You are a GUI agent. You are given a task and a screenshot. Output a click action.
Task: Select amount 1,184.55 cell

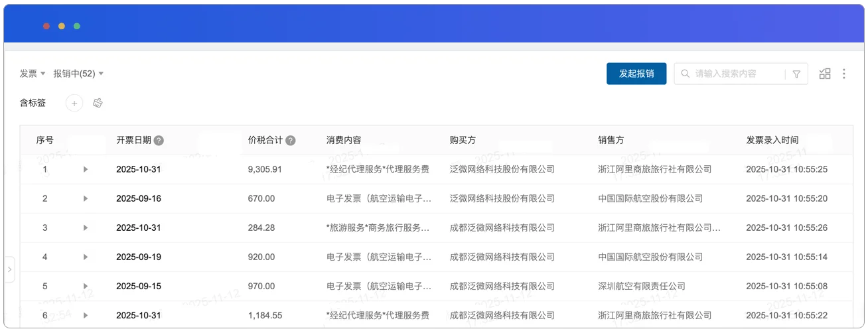pyautogui.click(x=265, y=315)
